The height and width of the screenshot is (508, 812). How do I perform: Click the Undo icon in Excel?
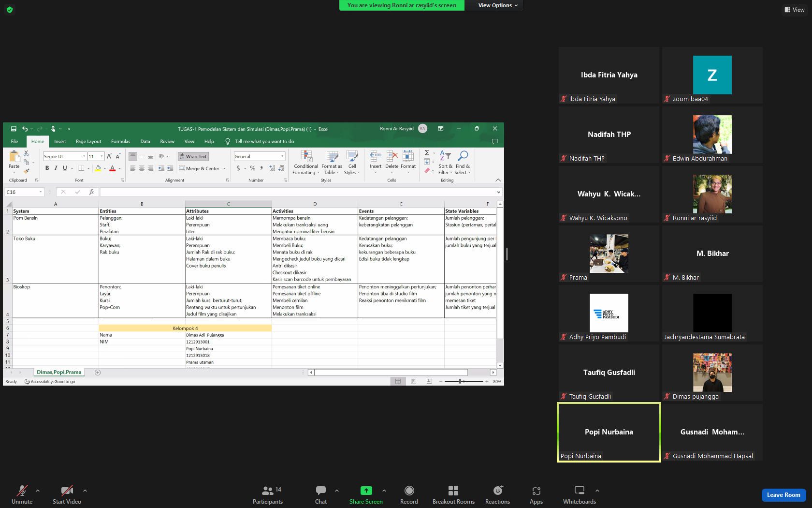click(x=25, y=129)
